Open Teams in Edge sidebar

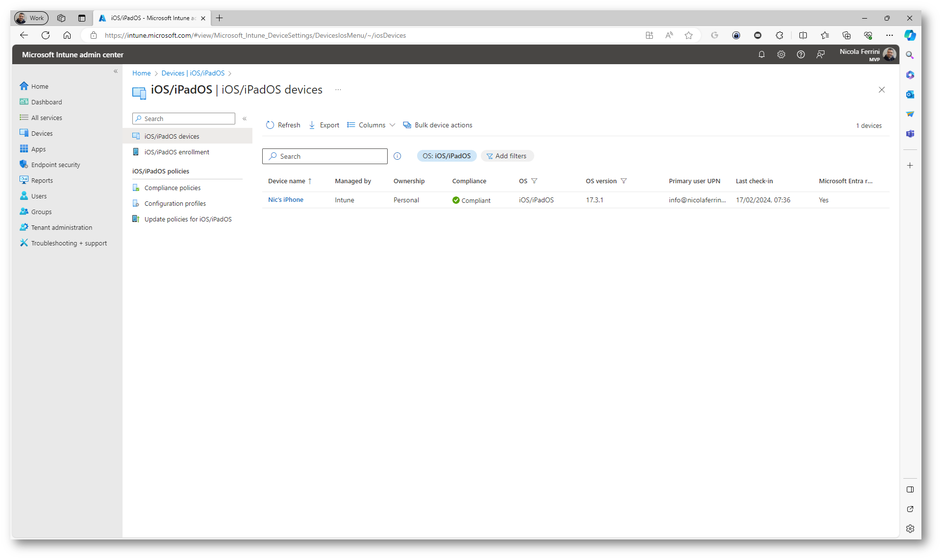click(910, 134)
